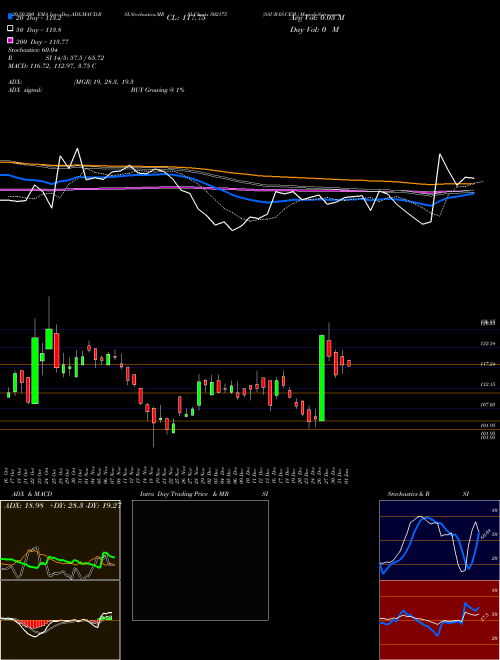The width and height of the screenshot is (500, 660).
Task: Select the '200 Day - 118.77' legend text
Action: click(x=42, y=42)
